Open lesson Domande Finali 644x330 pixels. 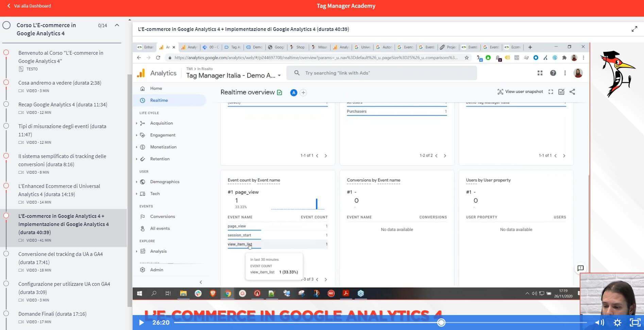(x=52, y=314)
